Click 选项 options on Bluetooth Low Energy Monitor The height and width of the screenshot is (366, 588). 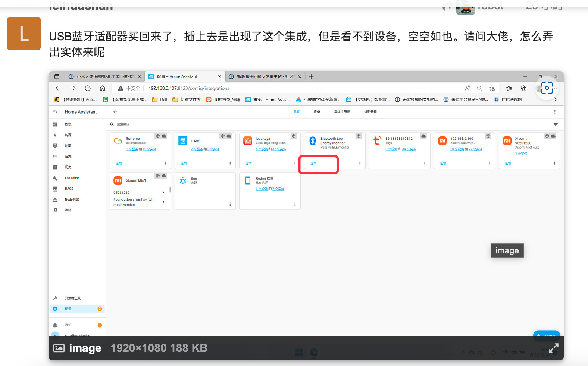[x=313, y=164]
